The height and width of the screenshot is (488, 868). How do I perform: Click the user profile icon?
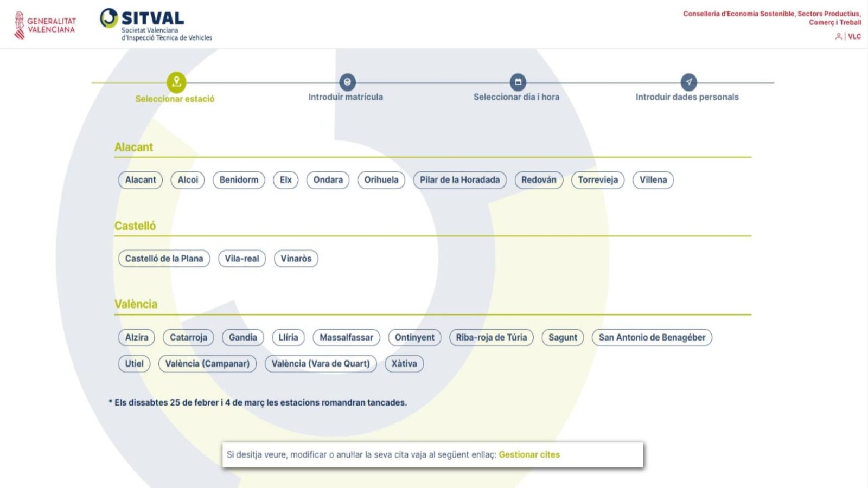[x=838, y=36]
